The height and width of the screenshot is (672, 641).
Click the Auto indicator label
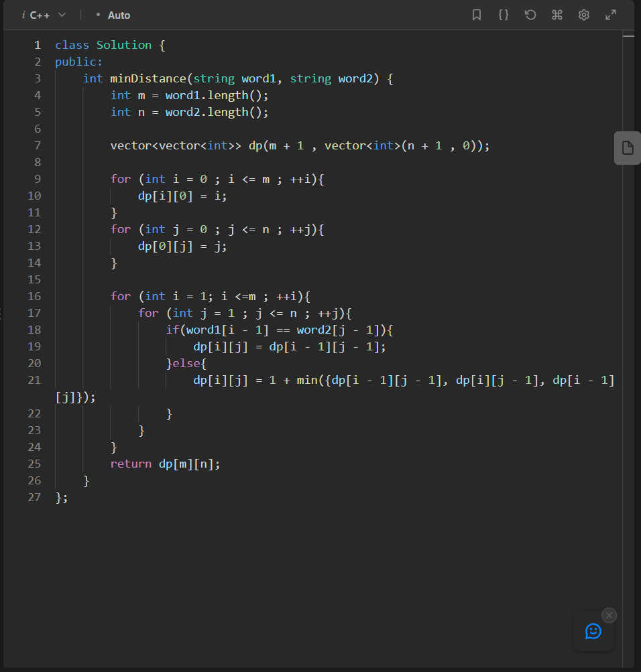119,15
